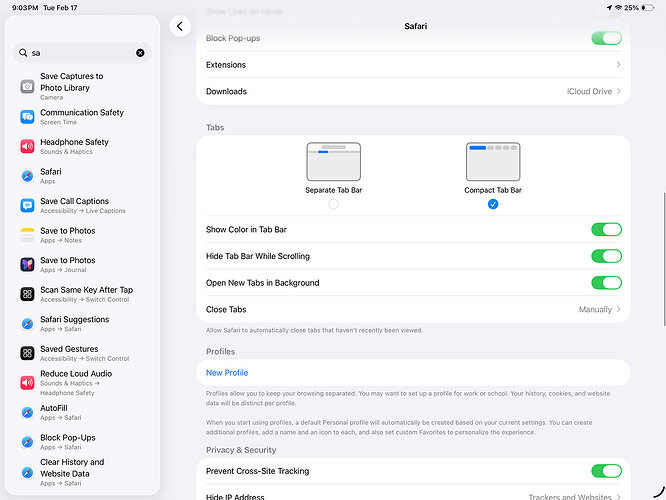The image size is (666, 500).
Task: Open Close Tabs Manually option chevron
Action: (x=618, y=309)
